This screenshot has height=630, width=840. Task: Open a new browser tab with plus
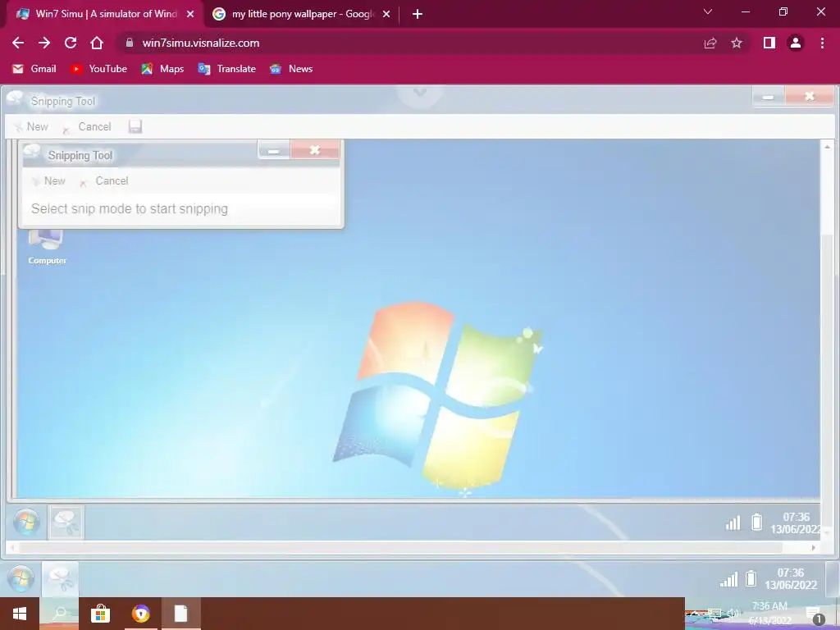[x=418, y=14]
